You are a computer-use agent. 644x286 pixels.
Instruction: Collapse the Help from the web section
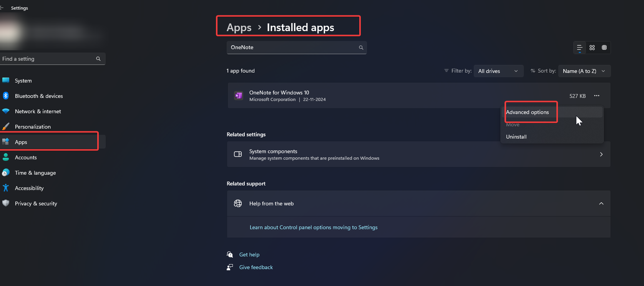tap(601, 203)
